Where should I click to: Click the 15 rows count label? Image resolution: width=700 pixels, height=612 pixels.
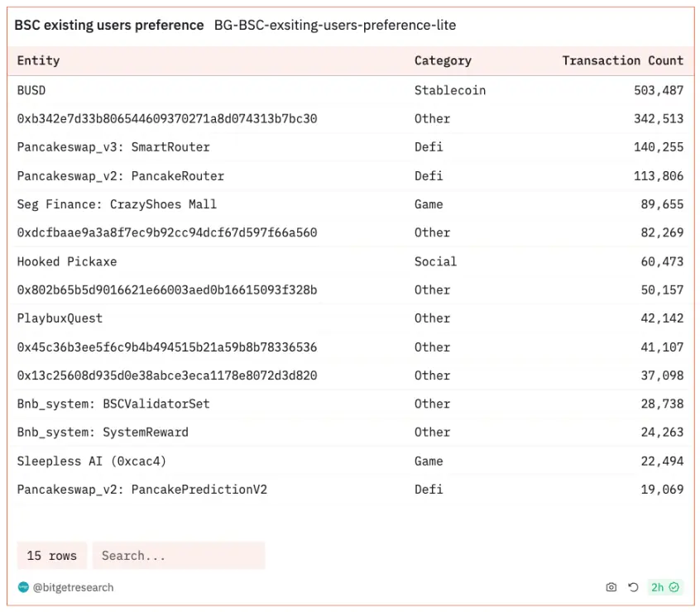point(51,556)
